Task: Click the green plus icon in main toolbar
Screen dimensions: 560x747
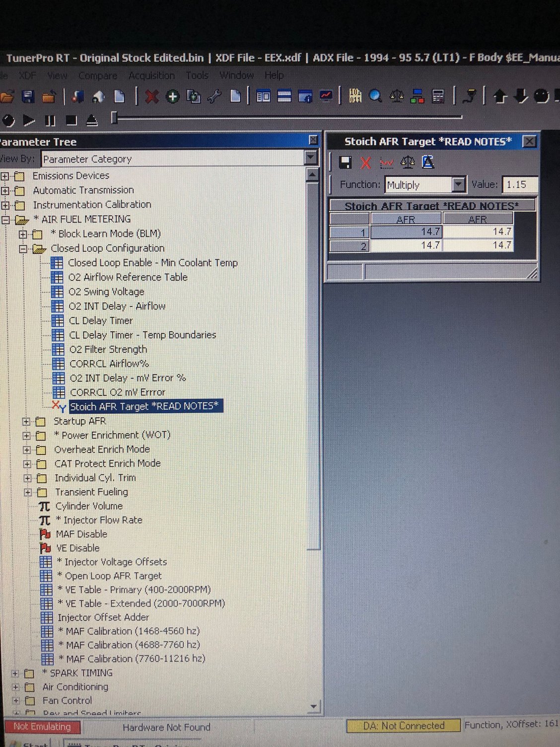Action: click(172, 96)
